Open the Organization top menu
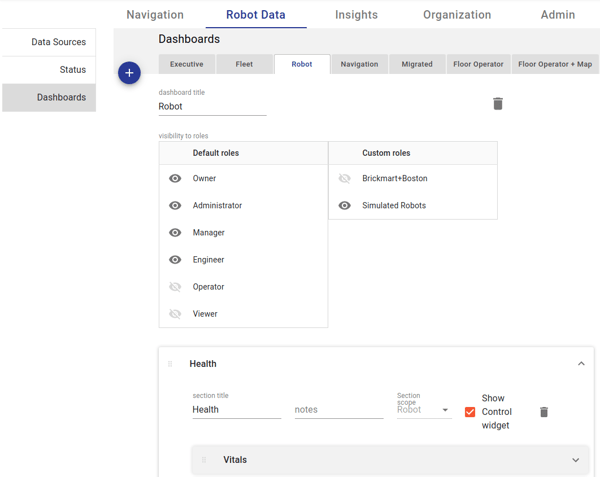This screenshot has height=477, width=600. (457, 15)
